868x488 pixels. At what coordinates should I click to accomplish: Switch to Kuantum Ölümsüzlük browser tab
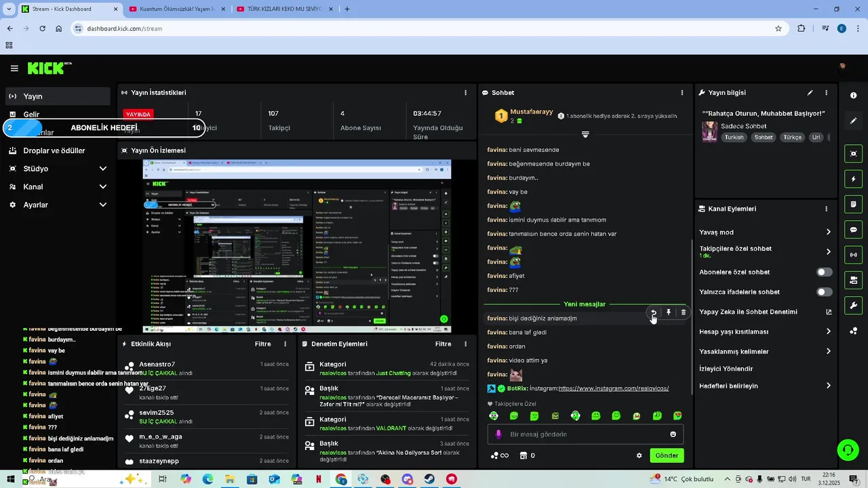coord(177,9)
